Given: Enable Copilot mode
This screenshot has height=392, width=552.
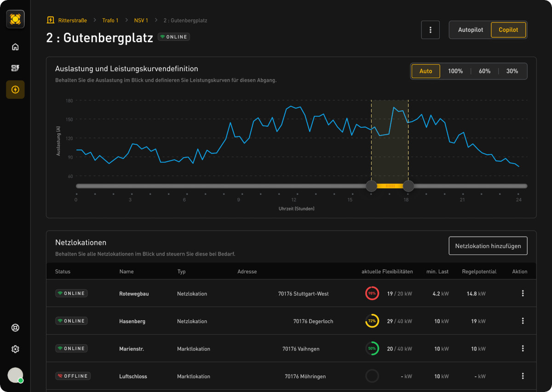Looking at the screenshot, I should coord(508,30).
